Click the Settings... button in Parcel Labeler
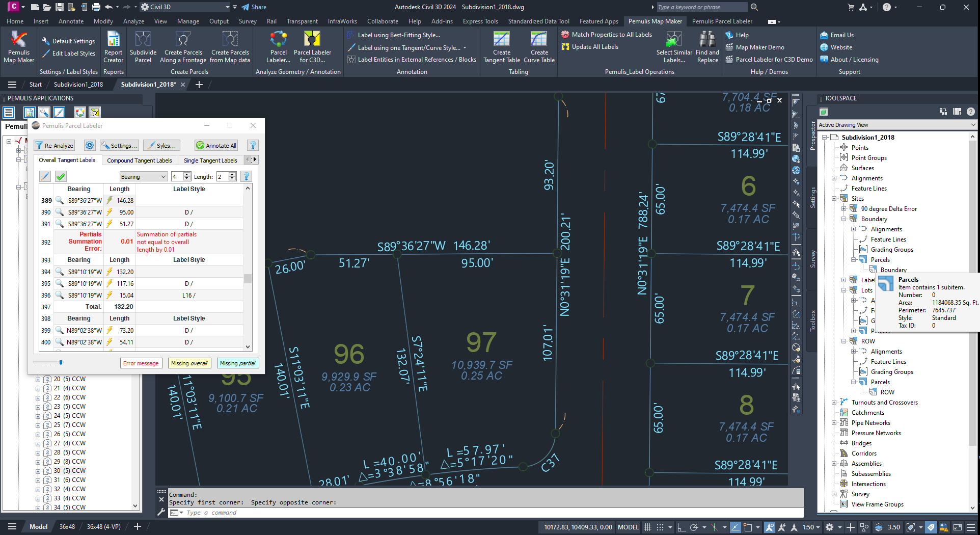Image resolution: width=980 pixels, height=535 pixels. (120, 146)
